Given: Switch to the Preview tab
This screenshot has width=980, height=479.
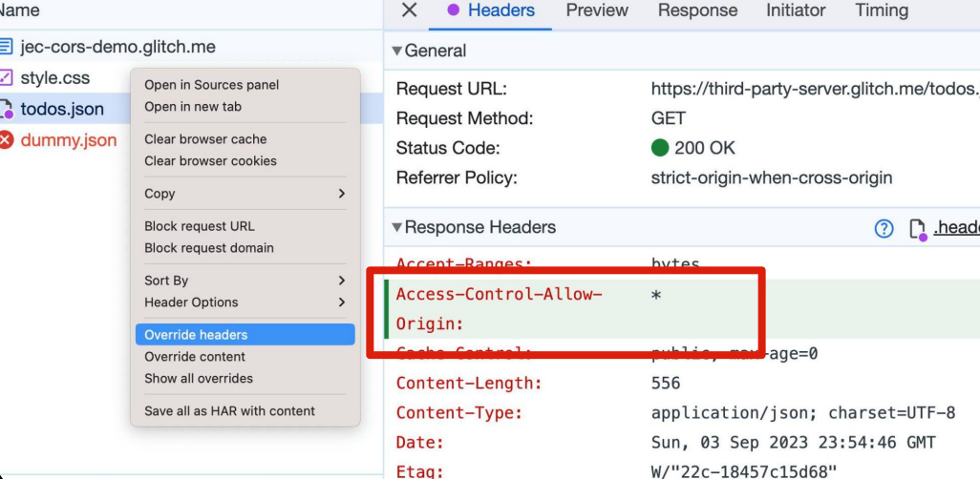Looking at the screenshot, I should pos(597,10).
